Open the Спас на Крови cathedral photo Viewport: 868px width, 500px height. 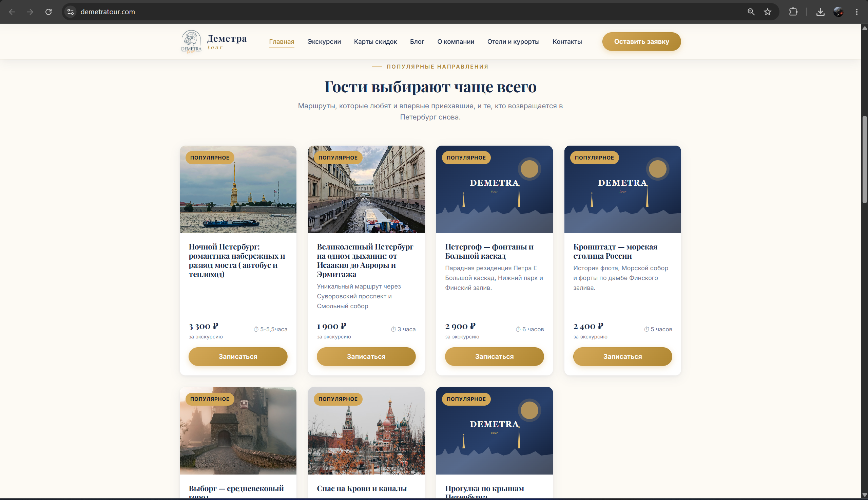[366, 431]
